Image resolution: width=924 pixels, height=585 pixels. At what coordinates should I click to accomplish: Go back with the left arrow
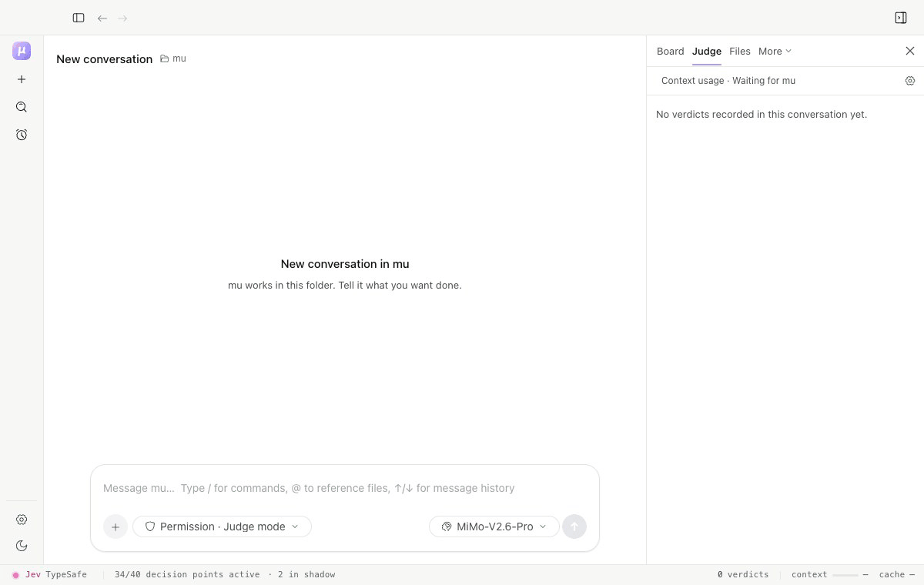[x=102, y=18]
